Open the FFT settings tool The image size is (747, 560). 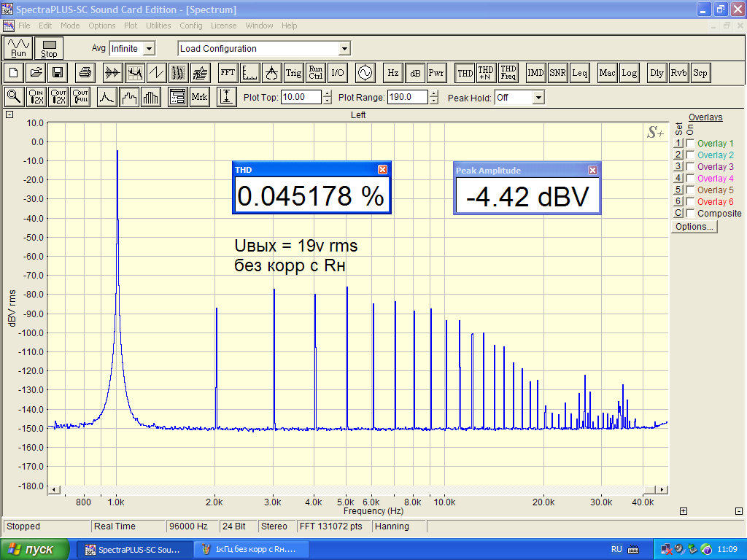click(228, 73)
